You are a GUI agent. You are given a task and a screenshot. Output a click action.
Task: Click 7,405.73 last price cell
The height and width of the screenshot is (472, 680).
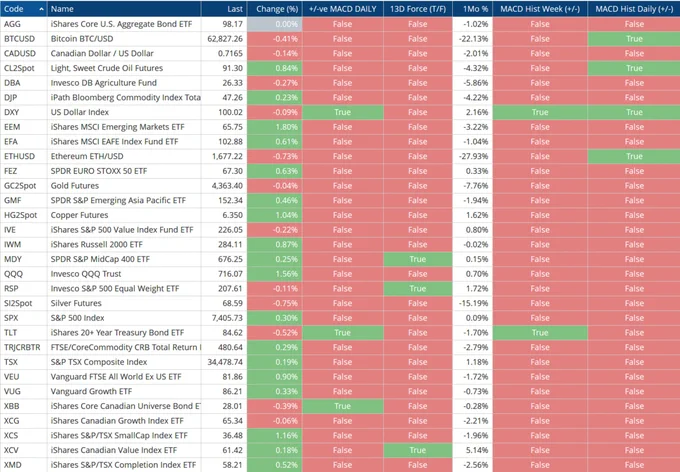(224, 318)
